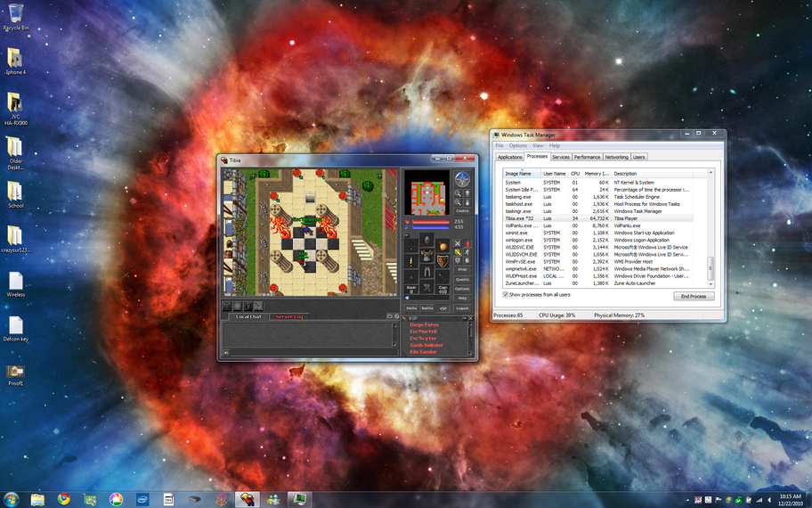This screenshot has height=508, width=812.
Task: Move minimap up one floor
Action: tap(467, 193)
